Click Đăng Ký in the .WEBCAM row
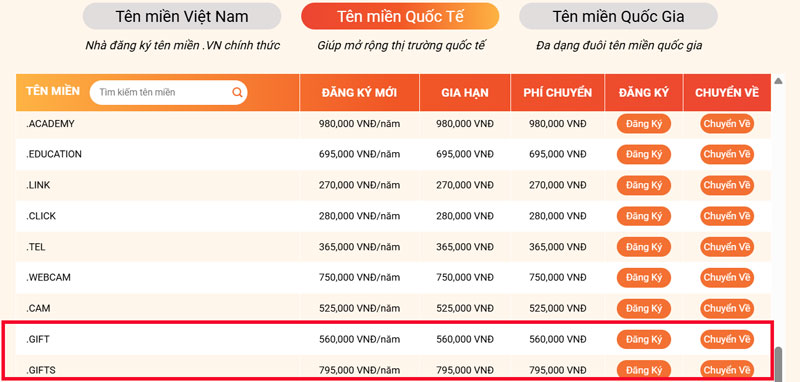The image size is (800, 382). [x=644, y=278]
